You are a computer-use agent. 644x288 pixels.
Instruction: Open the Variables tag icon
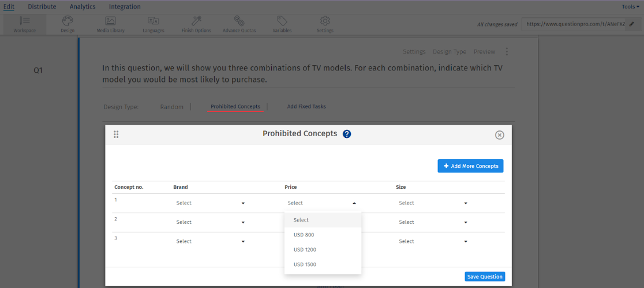[x=282, y=21]
